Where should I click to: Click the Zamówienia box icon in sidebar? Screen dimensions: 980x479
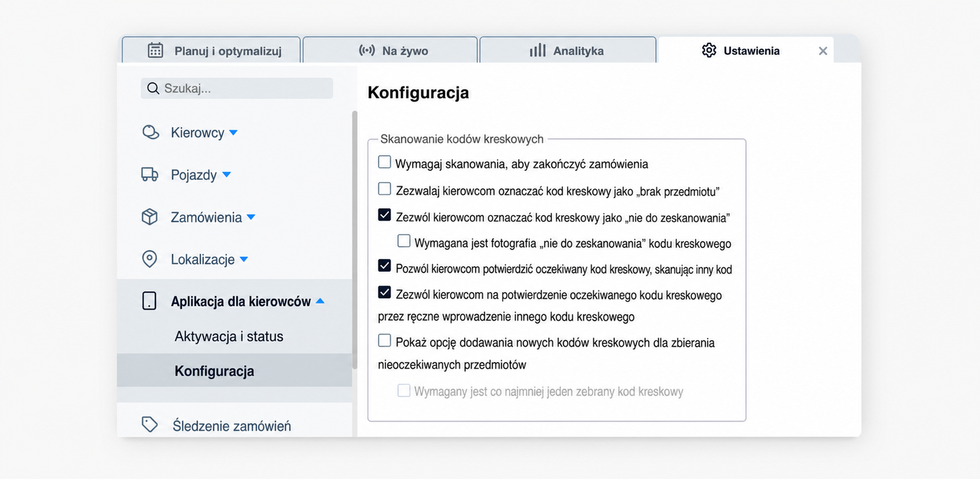point(150,217)
